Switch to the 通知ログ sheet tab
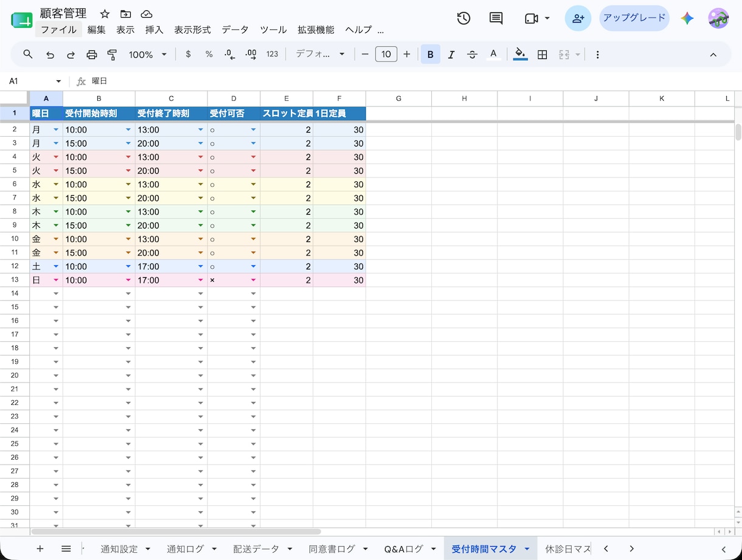 pos(185,548)
